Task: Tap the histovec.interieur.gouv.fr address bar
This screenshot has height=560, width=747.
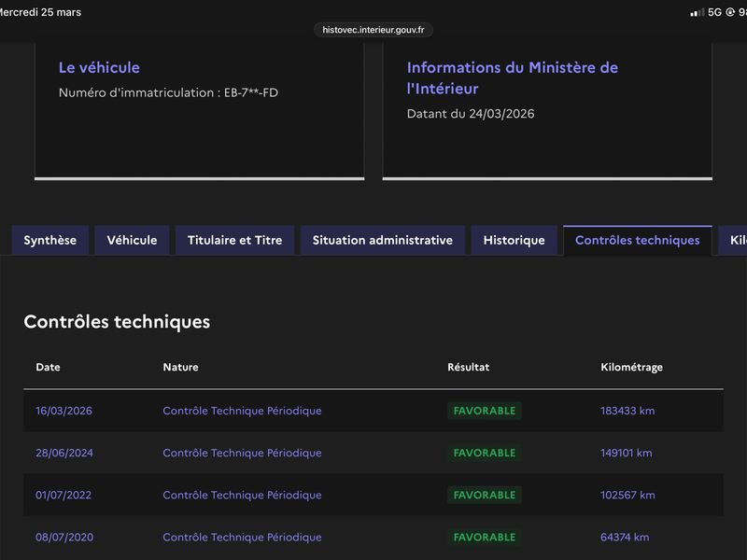Action: point(373,30)
